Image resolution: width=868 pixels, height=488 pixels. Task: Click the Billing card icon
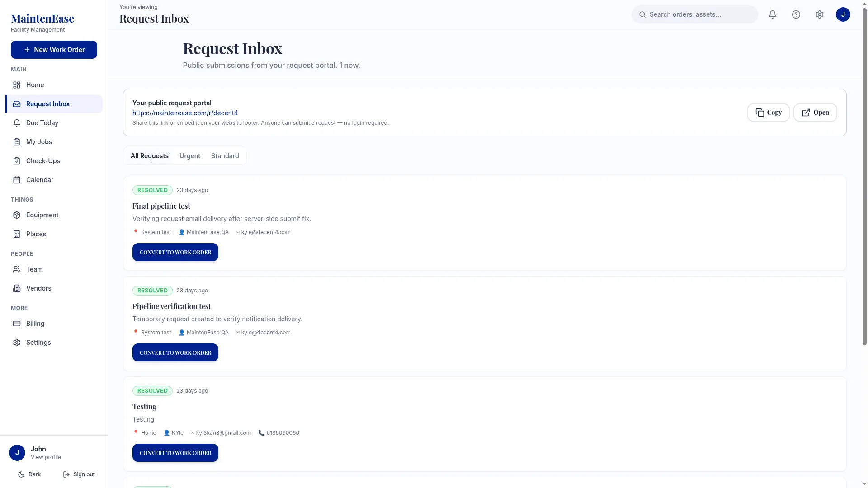(x=17, y=324)
